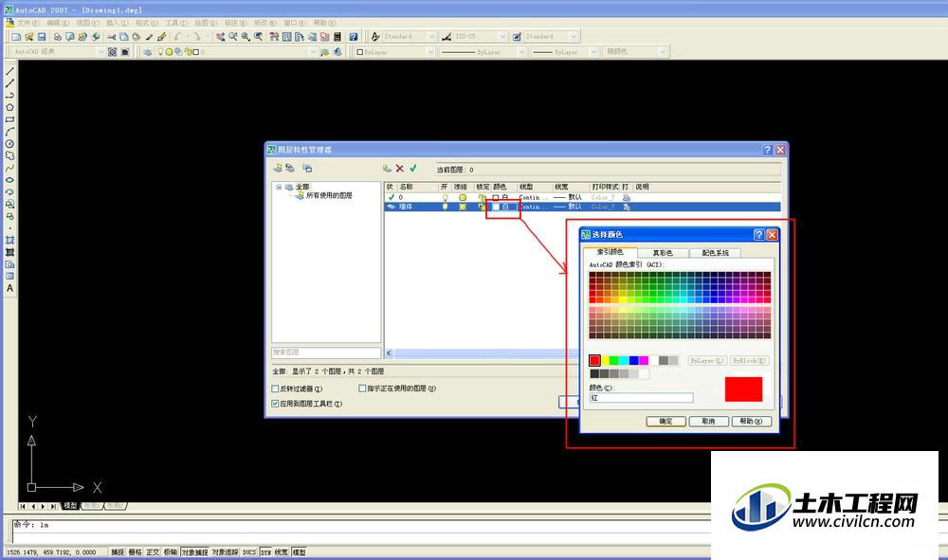Switch to 配色系统 tab
This screenshot has height=560, width=948.
[715, 252]
